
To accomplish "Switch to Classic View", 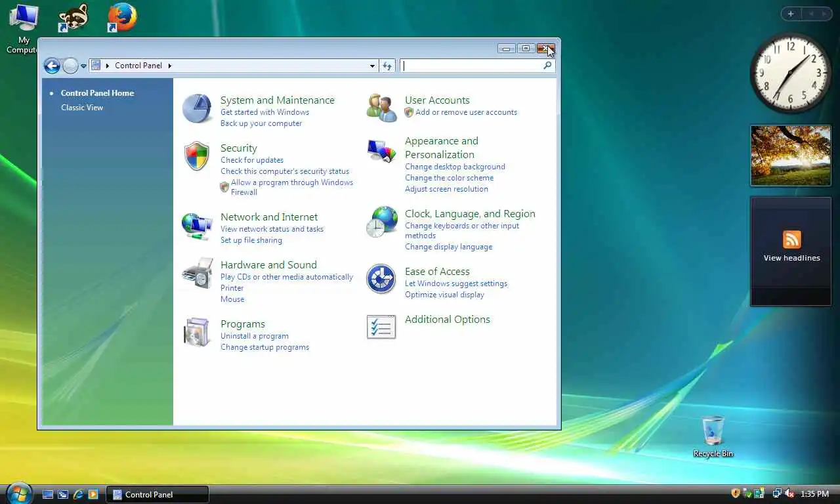I will click(82, 108).
